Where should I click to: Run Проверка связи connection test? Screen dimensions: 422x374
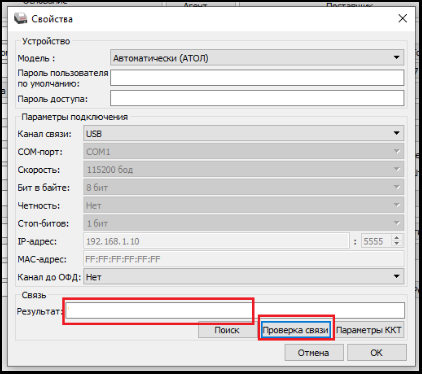pyautogui.click(x=296, y=330)
